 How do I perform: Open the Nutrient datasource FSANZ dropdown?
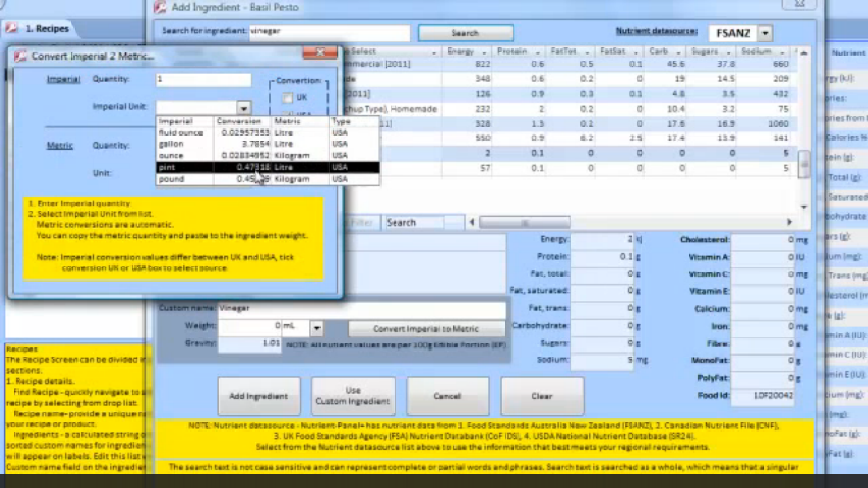pyautogui.click(x=765, y=33)
